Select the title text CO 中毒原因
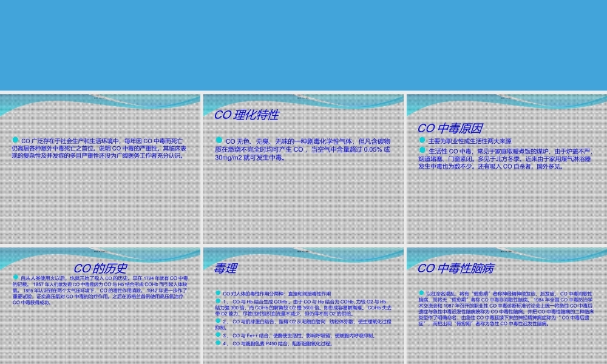This screenshot has height=364, width=607. click(450, 129)
